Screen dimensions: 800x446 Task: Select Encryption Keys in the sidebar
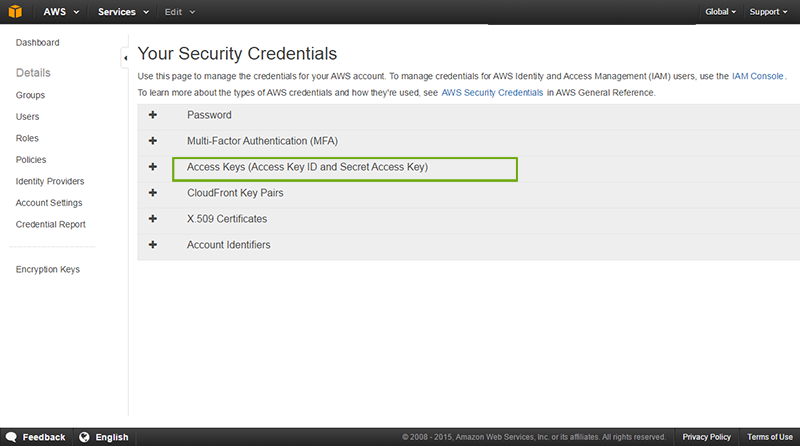pyautogui.click(x=48, y=269)
